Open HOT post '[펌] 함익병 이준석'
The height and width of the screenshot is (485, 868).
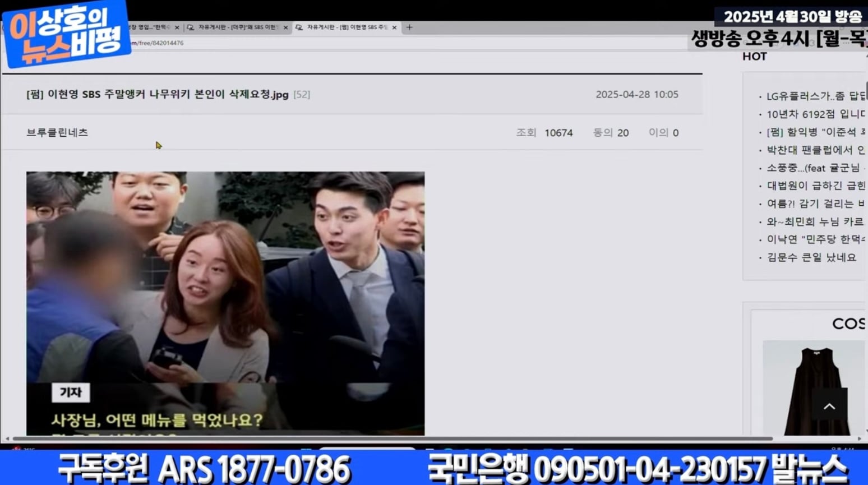coord(816,132)
